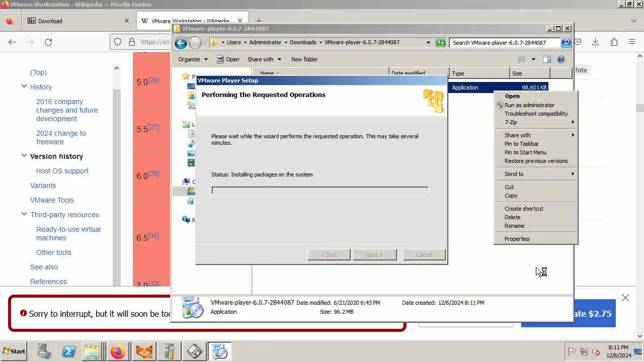This screenshot has height=362, width=644.
Task: Click Open at top of context menu
Action: tap(535, 96)
